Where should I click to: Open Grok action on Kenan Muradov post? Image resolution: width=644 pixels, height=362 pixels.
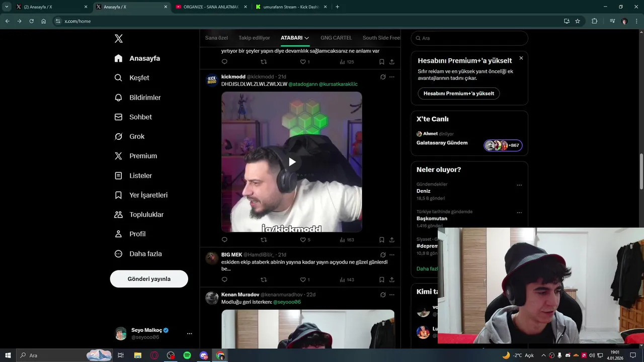383,295
